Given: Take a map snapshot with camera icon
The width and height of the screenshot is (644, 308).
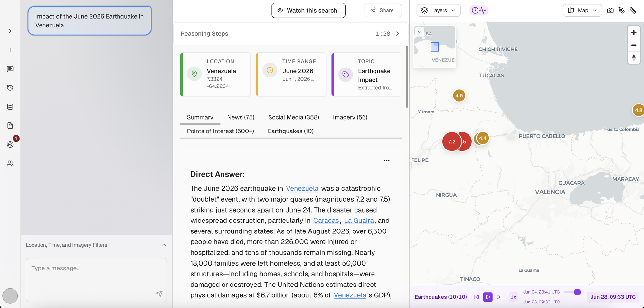Looking at the screenshot, I should tap(610, 10).
